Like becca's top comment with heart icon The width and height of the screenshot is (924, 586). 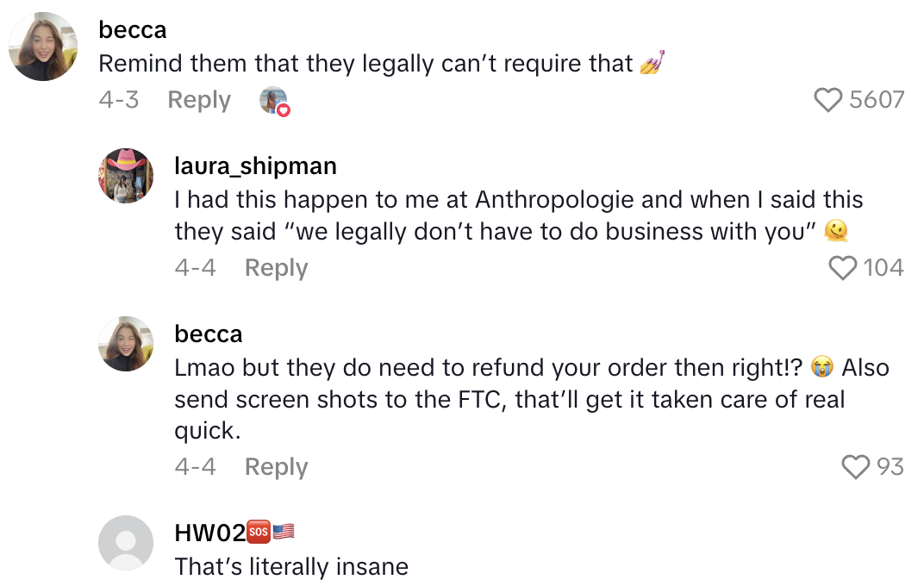tap(828, 99)
